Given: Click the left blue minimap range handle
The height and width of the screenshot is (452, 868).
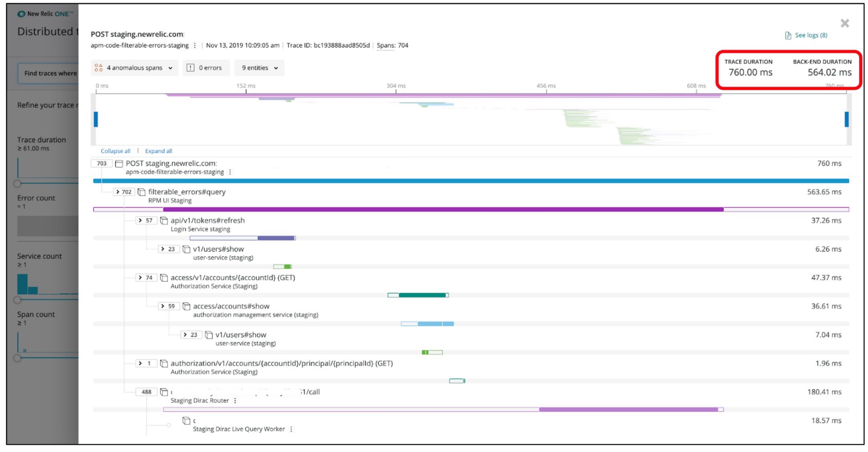Looking at the screenshot, I should (96, 119).
